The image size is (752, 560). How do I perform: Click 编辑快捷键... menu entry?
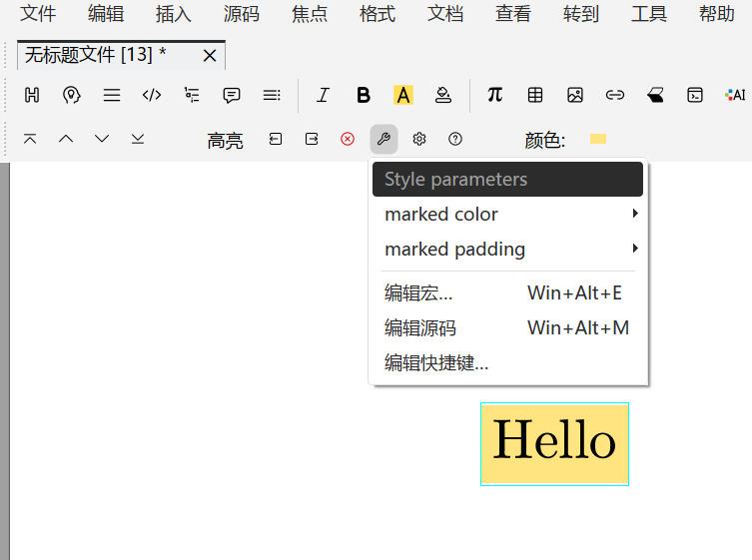[x=436, y=363]
